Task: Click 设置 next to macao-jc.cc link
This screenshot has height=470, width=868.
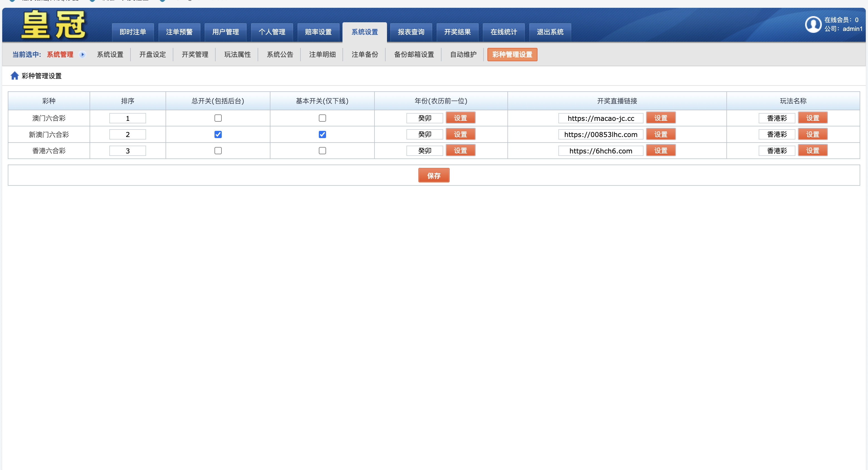Action: click(x=660, y=118)
